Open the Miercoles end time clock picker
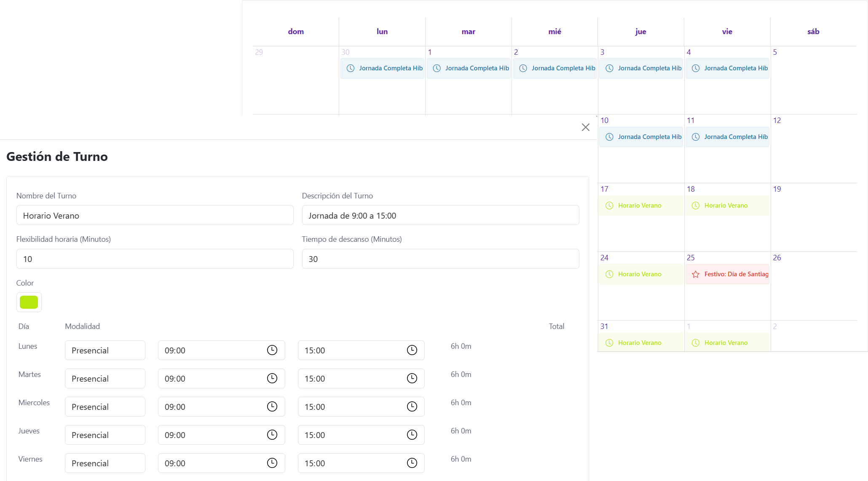The height and width of the screenshot is (481, 868). pyautogui.click(x=412, y=406)
